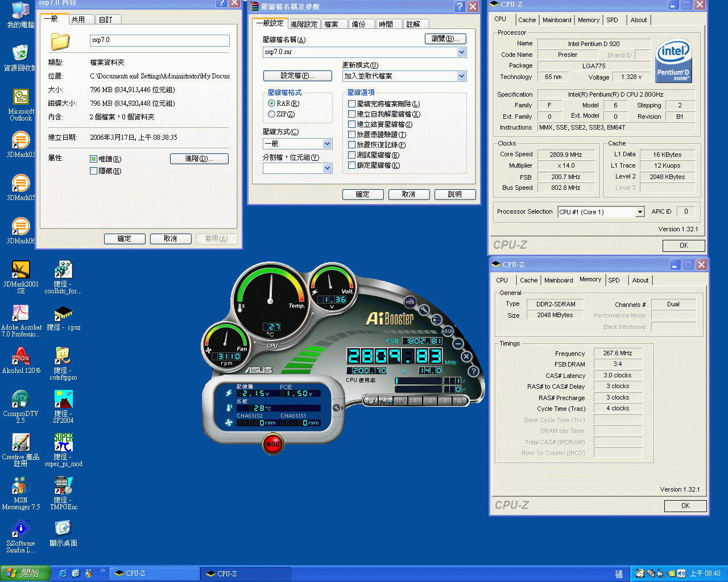The height and width of the screenshot is (582, 728).
Task: Minimize AI Booster with its round minus icon
Action: coord(458,343)
